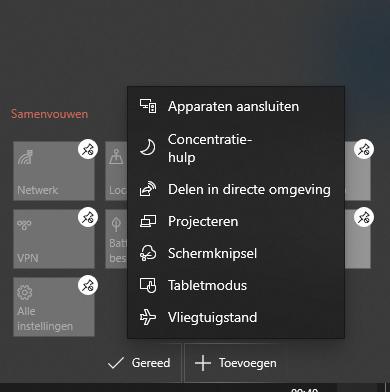Click the Projecteren screens icon
Viewport: 390px width, 392px height.
148,221
